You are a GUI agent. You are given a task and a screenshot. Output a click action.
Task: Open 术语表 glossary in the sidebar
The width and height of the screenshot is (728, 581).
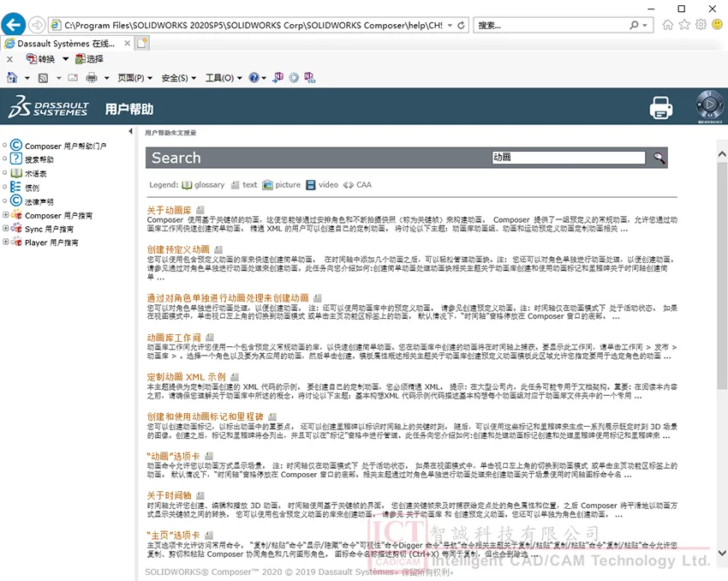tap(36, 174)
